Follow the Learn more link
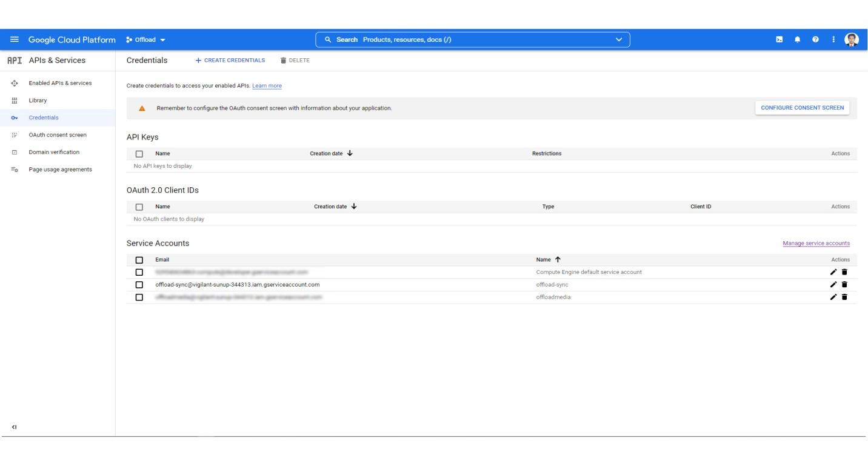Image resolution: width=868 pixels, height=466 pixels. coord(267,85)
